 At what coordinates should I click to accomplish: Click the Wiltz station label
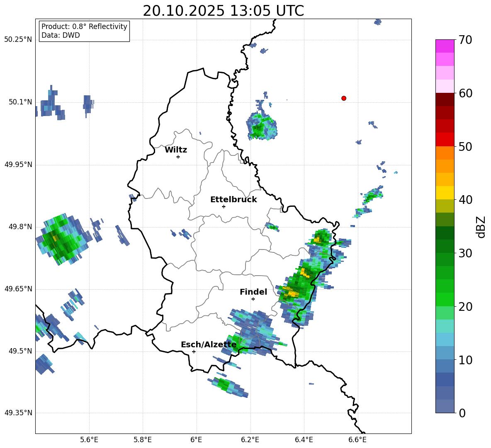pyautogui.click(x=176, y=150)
